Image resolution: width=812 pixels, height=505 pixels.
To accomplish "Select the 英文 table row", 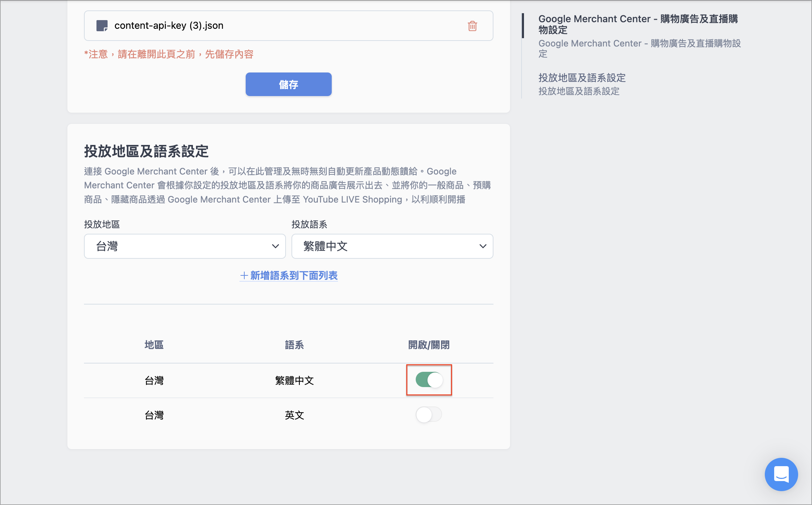I will coord(288,415).
